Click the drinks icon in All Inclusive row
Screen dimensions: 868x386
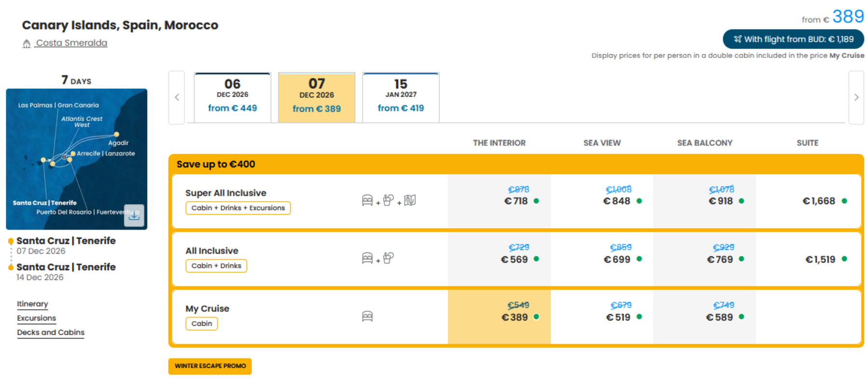point(389,258)
